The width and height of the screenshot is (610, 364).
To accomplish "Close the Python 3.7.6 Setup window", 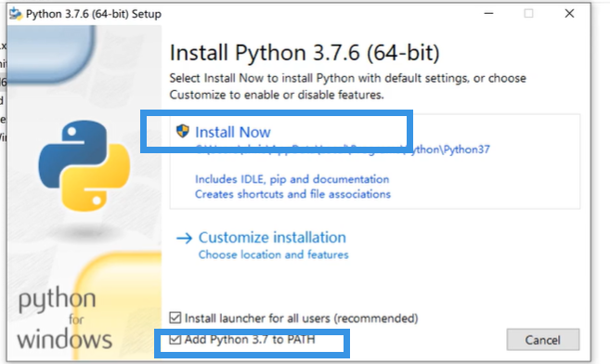I will (x=569, y=14).
